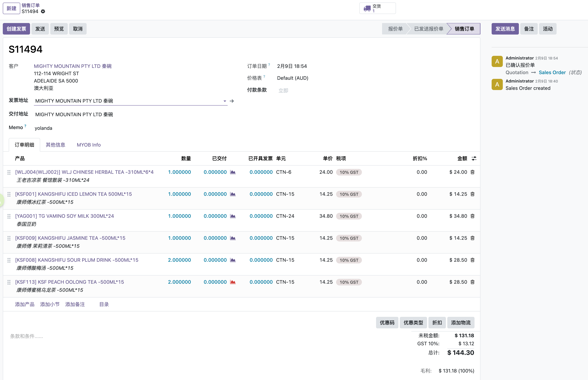The height and width of the screenshot is (380, 588).
Task: Select the 报价单 status stage
Action: [x=395, y=29]
